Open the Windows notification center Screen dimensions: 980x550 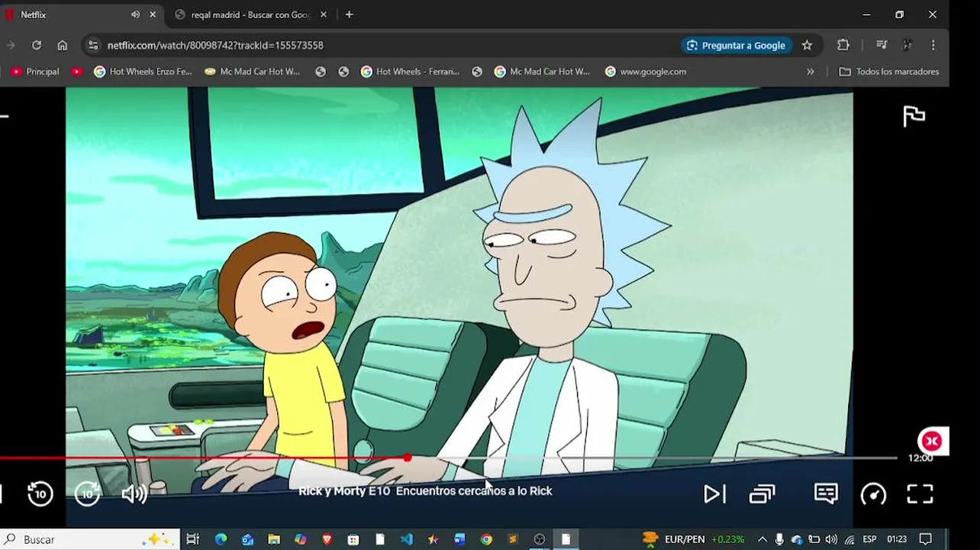926,539
